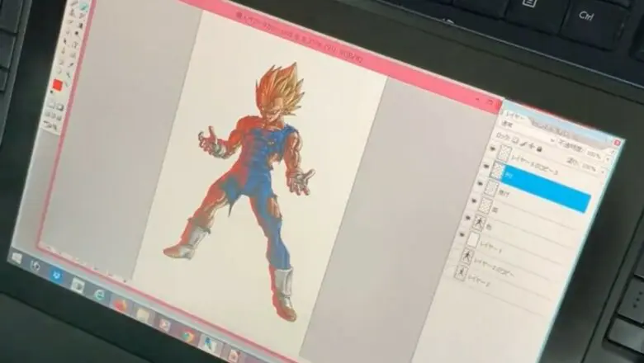Toggle lock position move icon
Screen dimensions: 644x363
pos(532,146)
